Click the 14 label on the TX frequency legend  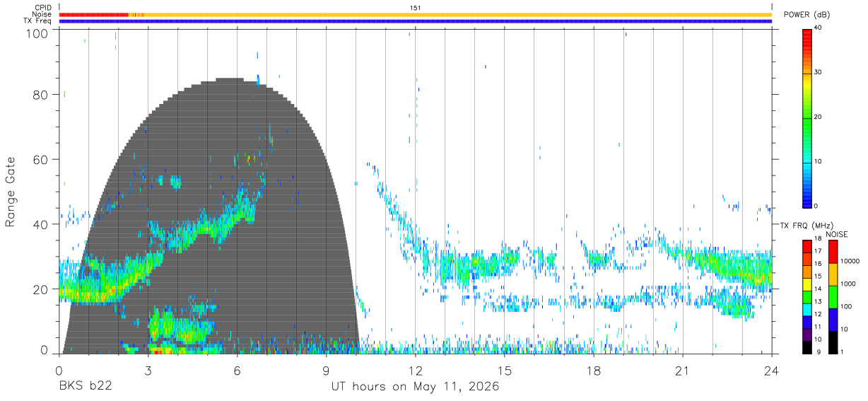tap(818, 289)
